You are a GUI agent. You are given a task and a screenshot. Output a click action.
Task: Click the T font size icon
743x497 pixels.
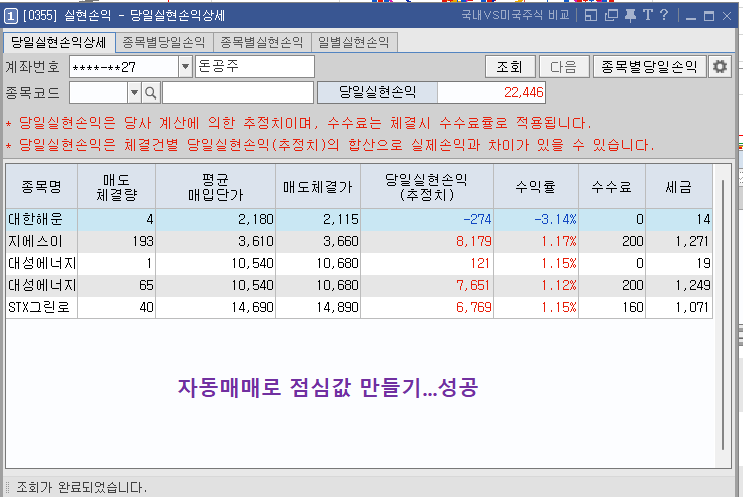(x=648, y=15)
